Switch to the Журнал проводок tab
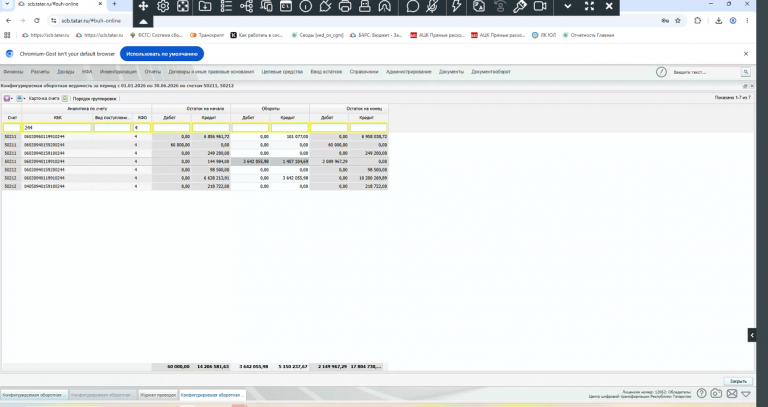The height and width of the screenshot is (407, 768). point(158,395)
